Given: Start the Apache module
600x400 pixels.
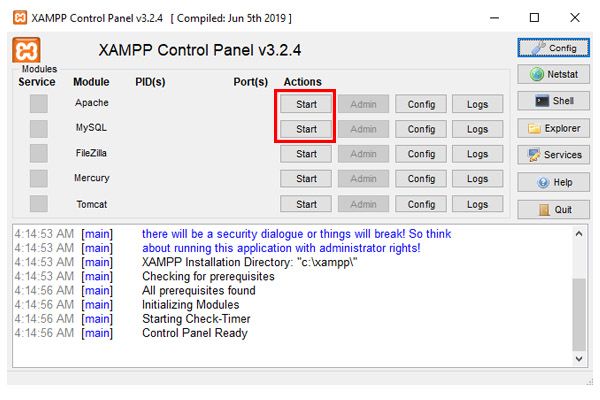Looking at the screenshot, I should click(306, 104).
